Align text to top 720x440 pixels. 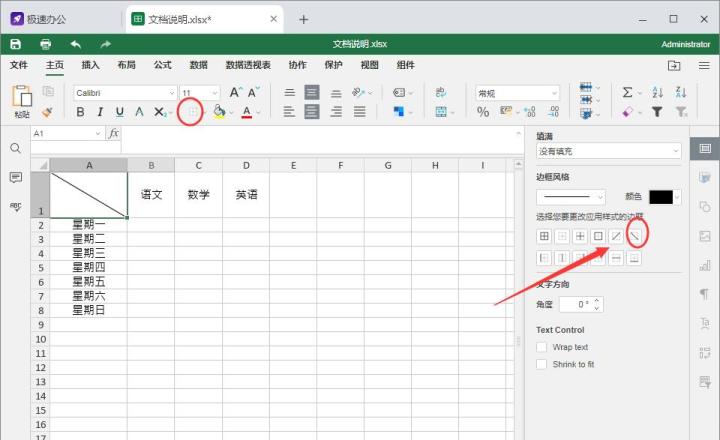coord(289,92)
